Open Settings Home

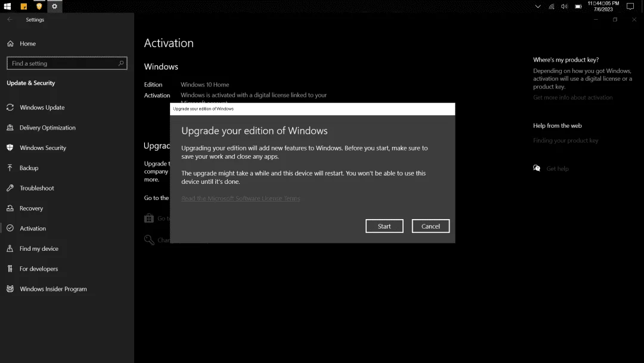(x=27, y=44)
